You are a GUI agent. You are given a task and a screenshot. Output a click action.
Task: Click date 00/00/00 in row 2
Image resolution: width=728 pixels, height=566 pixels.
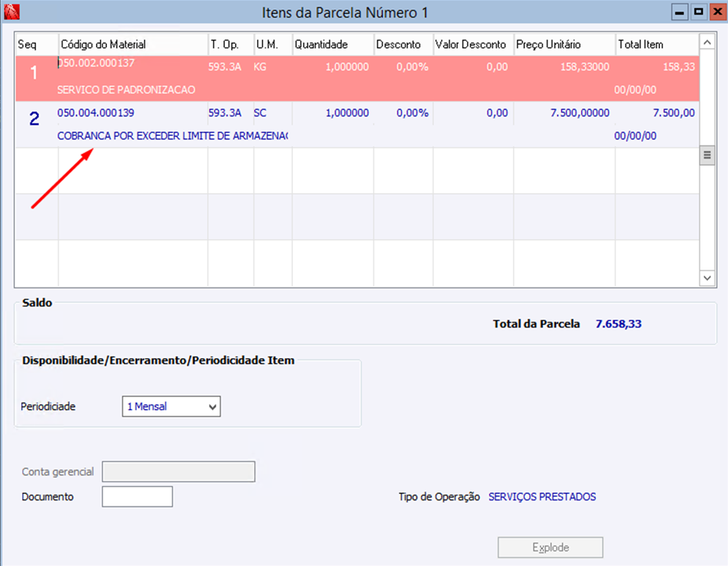(x=635, y=136)
